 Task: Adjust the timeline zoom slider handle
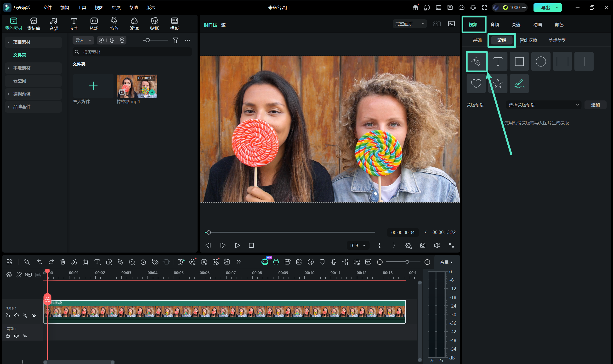point(407,262)
